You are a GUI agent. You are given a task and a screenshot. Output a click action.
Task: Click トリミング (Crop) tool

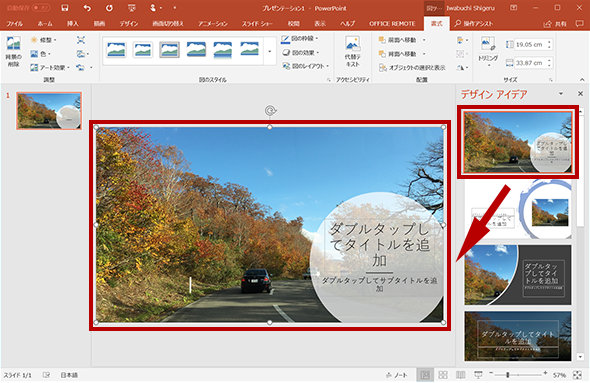tap(488, 52)
